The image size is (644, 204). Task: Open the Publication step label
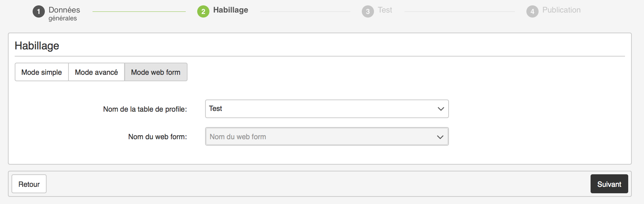(561, 10)
